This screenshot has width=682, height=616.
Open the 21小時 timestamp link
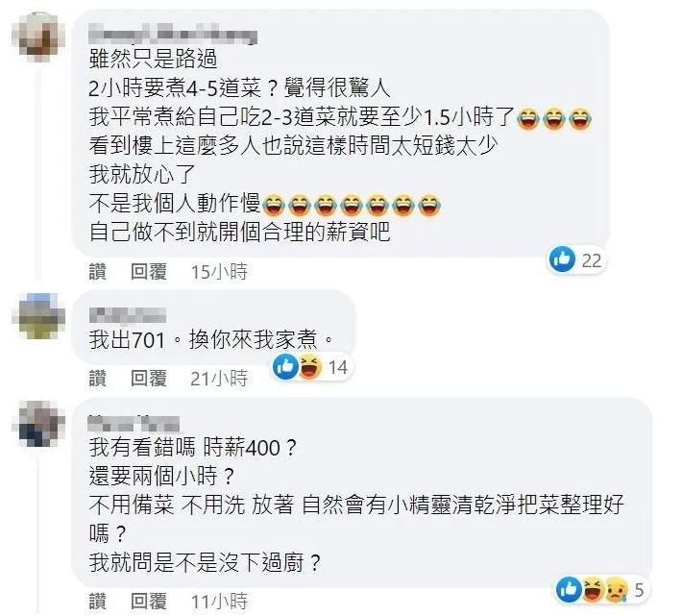click(x=219, y=378)
